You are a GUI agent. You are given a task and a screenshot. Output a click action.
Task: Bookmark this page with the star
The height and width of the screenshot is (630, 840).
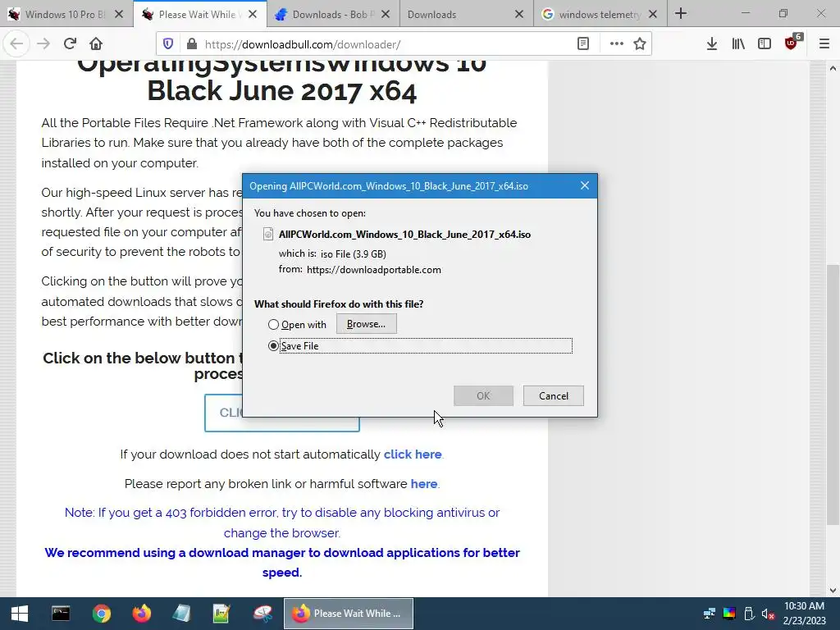[x=640, y=44]
